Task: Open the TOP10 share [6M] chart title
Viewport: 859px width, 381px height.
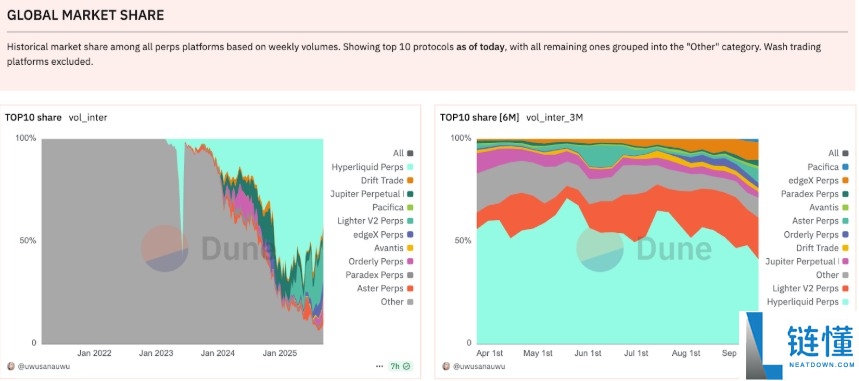Action: [479, 117]
